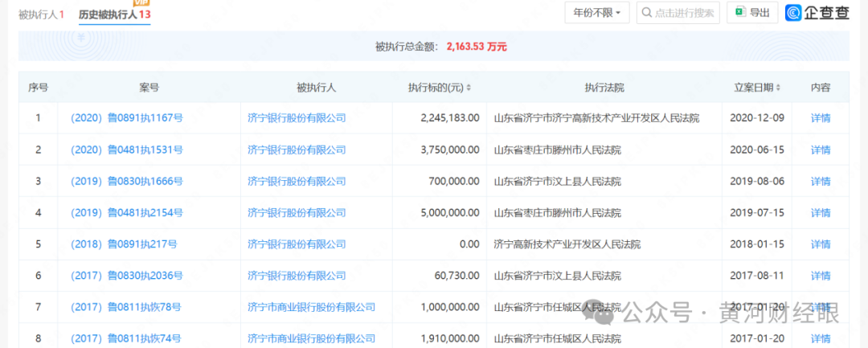
Task: Click the 案号 column header
Action: [x=149, y=88]
